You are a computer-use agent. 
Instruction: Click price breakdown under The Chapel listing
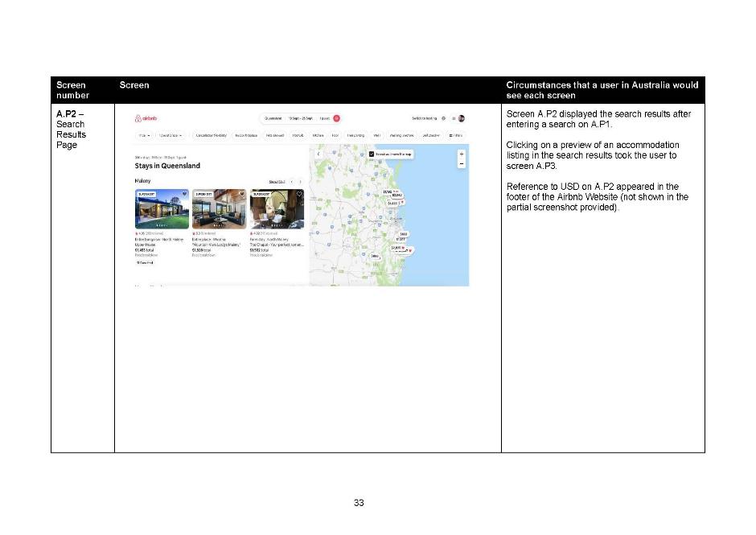[261, 255]
